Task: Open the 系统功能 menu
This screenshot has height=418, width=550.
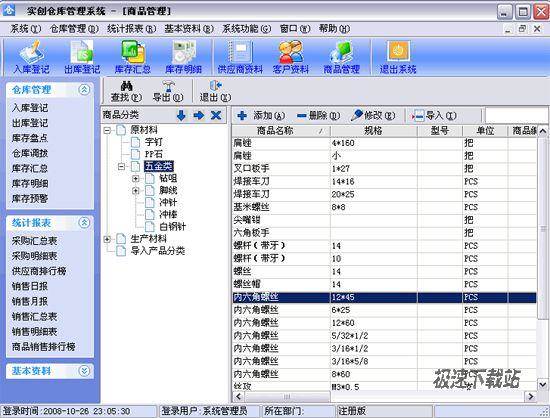Action: [x=246, y=29]
